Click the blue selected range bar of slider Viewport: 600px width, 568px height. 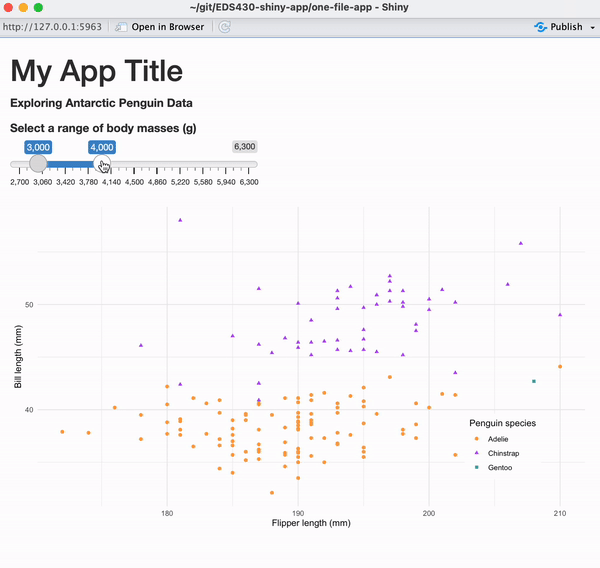coord(70,164)
